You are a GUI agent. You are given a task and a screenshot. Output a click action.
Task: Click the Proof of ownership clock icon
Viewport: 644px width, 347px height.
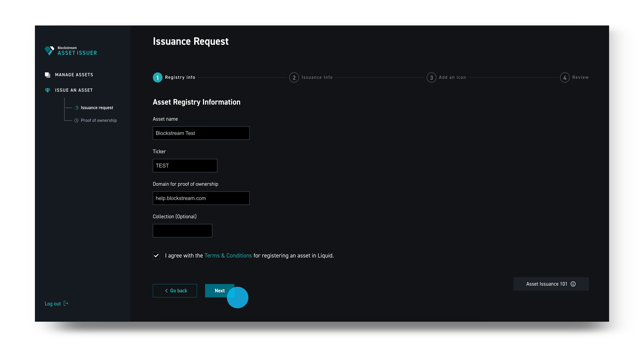[x=77, y=121]
